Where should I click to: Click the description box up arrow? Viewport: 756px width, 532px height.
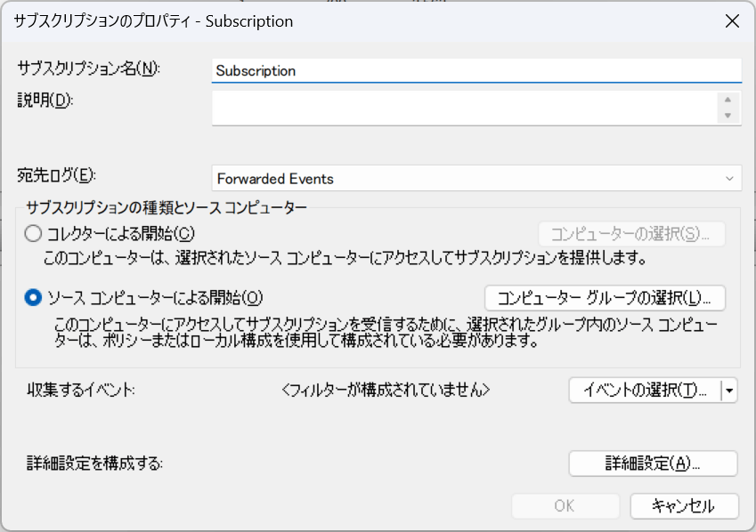(728, 100)
